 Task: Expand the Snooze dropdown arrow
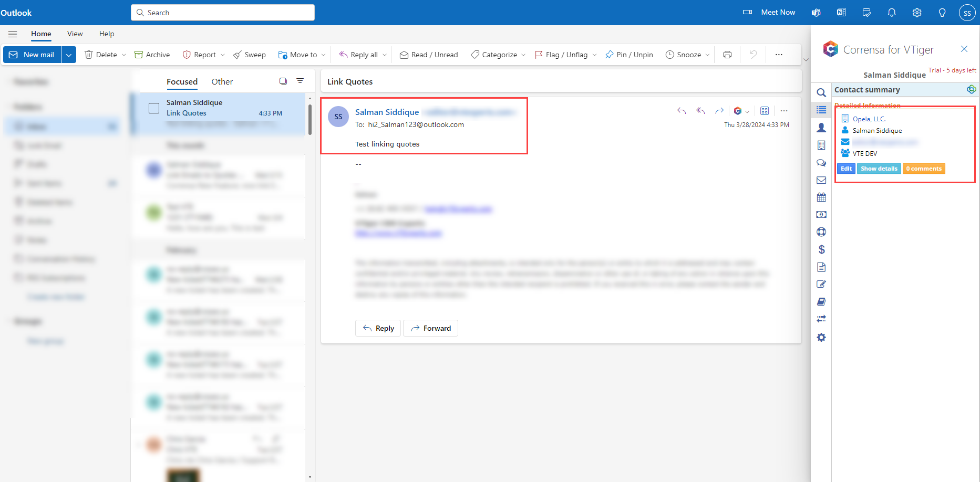707,55
